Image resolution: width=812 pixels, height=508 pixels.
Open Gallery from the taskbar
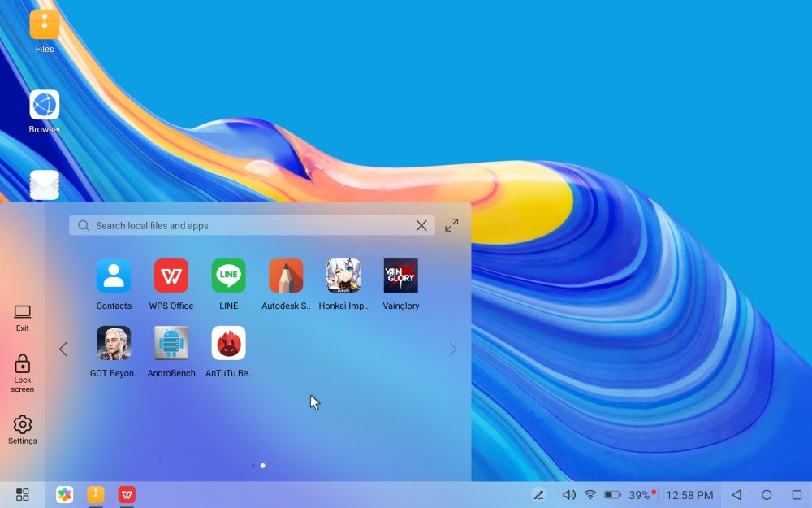pos(65,494)
